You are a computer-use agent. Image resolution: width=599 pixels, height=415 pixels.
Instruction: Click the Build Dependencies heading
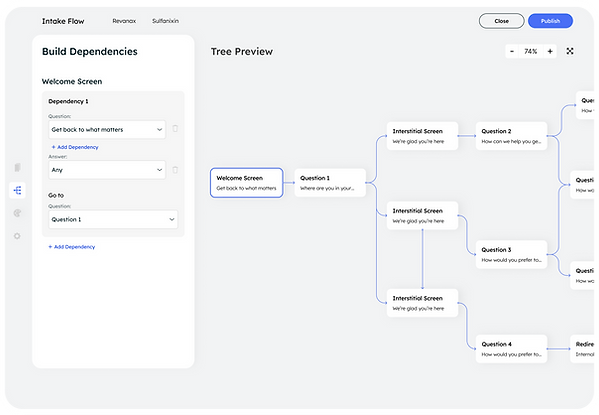[x=90, y=52]
